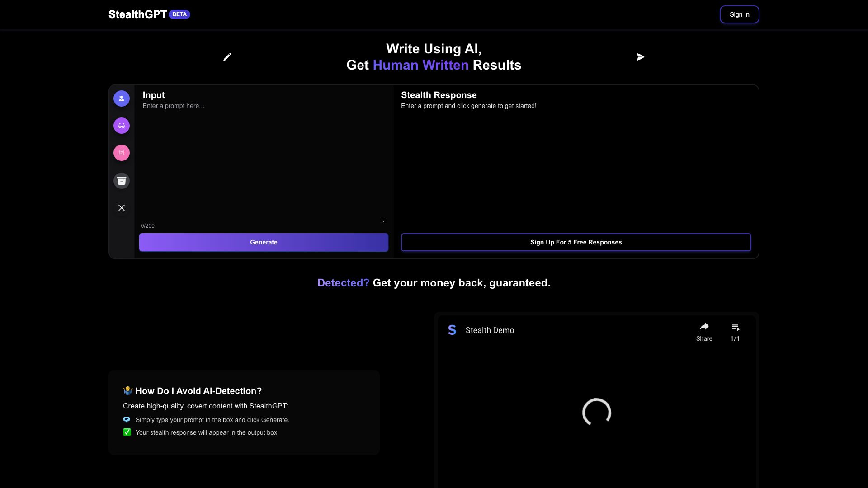Click the Stealth Response heading

click(x=439, y=95)
